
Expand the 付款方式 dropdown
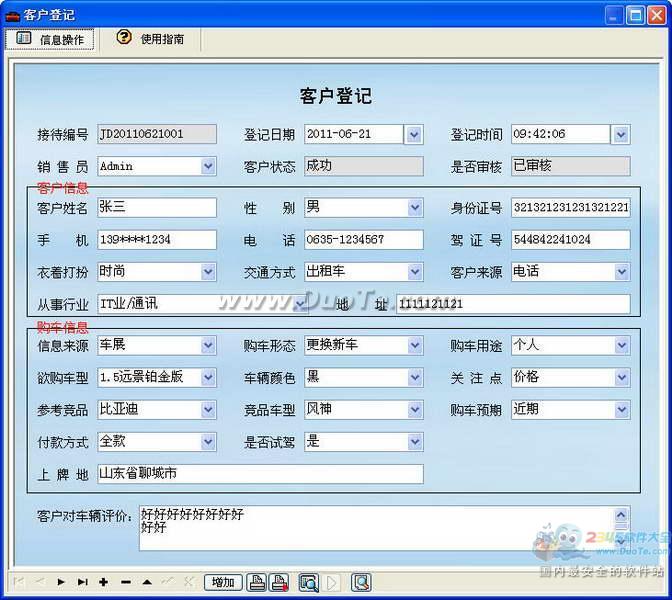(x=208, y=442)
